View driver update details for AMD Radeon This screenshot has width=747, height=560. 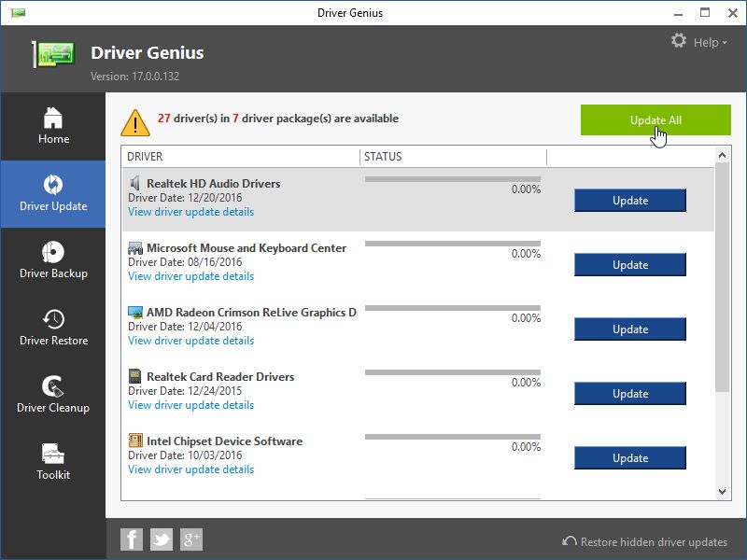[190, 341]
